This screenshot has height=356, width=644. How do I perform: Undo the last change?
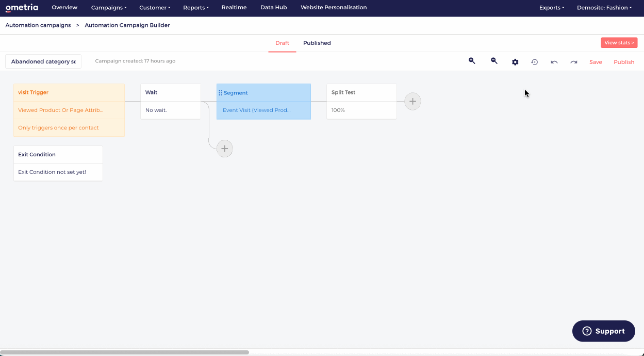554,62
